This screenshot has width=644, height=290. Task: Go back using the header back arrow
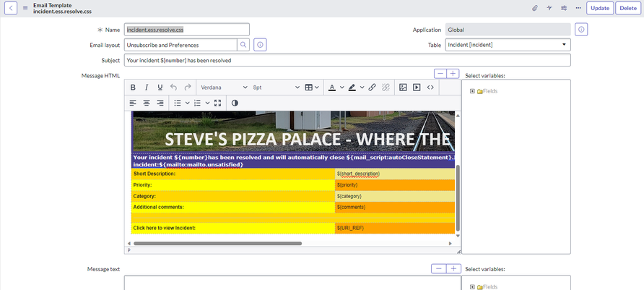tap(11, 8)
